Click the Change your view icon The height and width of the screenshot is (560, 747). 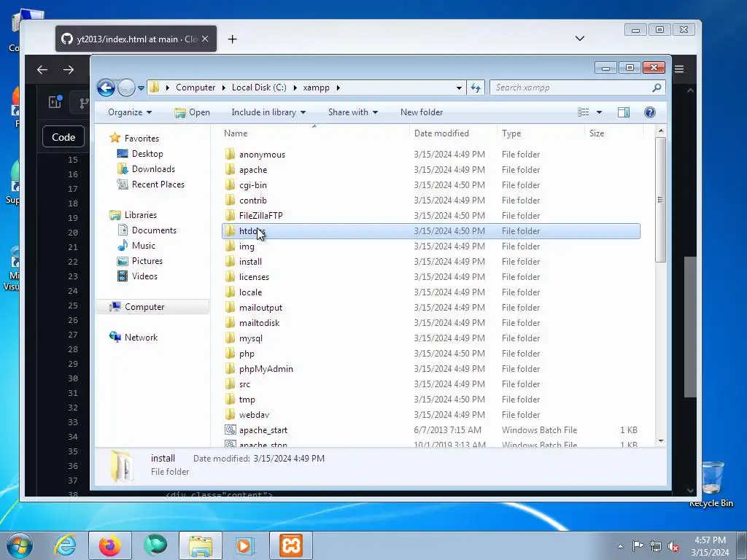pyautogui.click(x=583, y=112)
